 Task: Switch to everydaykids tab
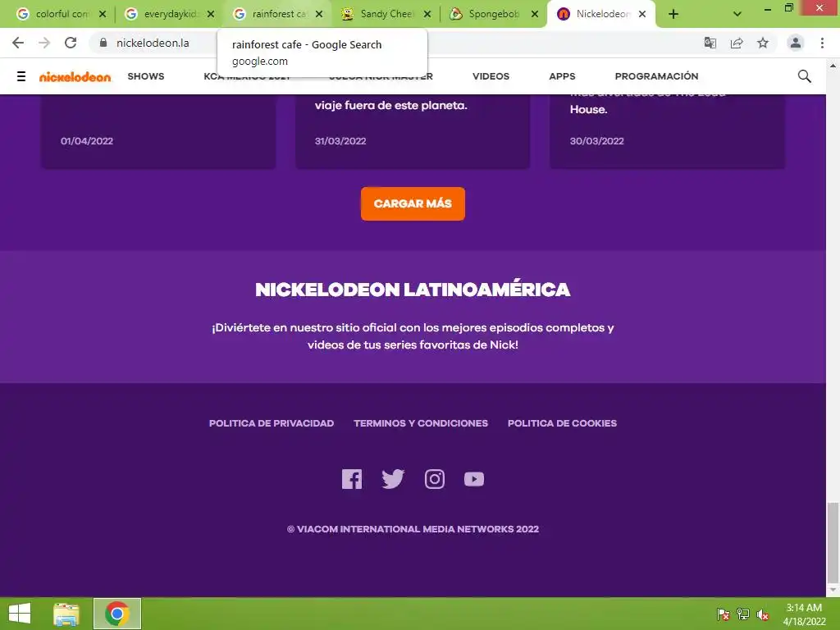[x=169, y=14]
